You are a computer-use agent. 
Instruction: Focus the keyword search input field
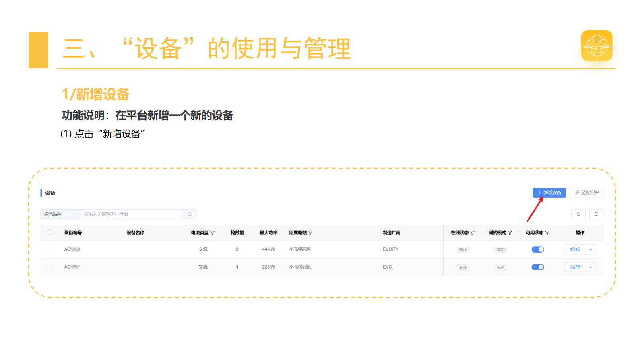pos(132,214)
